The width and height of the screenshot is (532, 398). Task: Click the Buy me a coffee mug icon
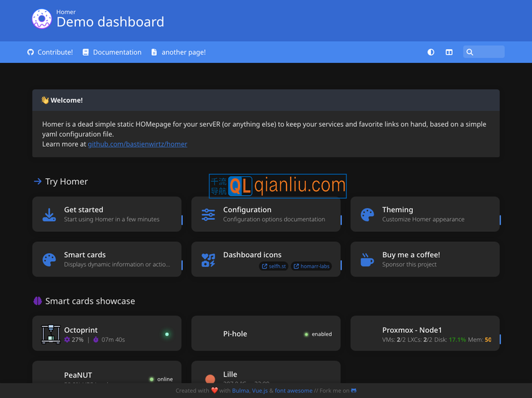click(x=367, y=260)
